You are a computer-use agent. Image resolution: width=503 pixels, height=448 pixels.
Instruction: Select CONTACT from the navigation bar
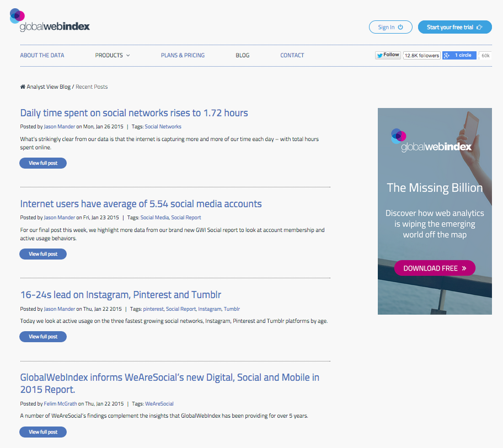tap(292, 55)
